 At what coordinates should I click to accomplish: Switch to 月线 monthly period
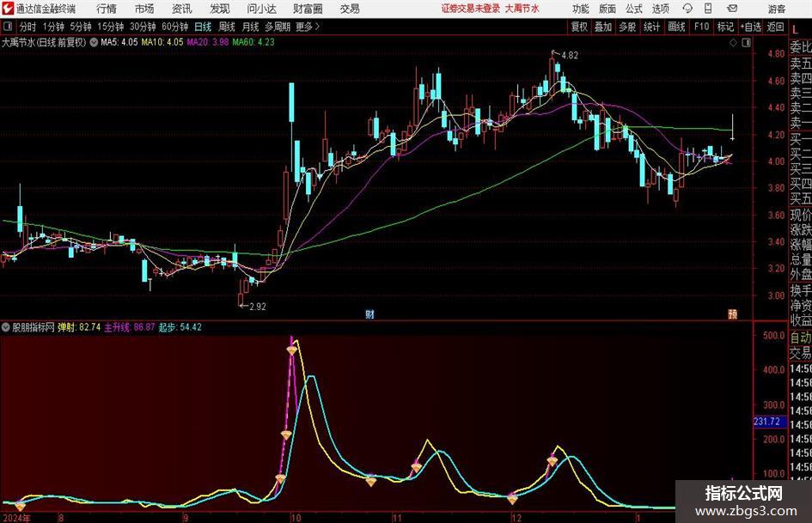tap(251, 27)
